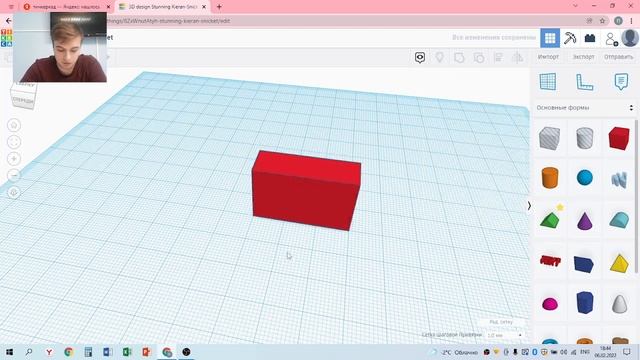Switch to the Blocks pickaxe mode
Viewport: 640px width, 360px height.
570,38
